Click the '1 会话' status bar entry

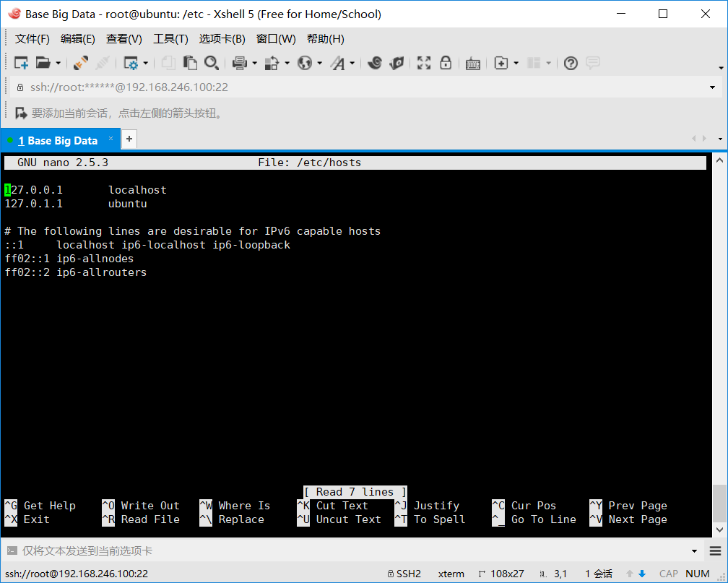598,574
